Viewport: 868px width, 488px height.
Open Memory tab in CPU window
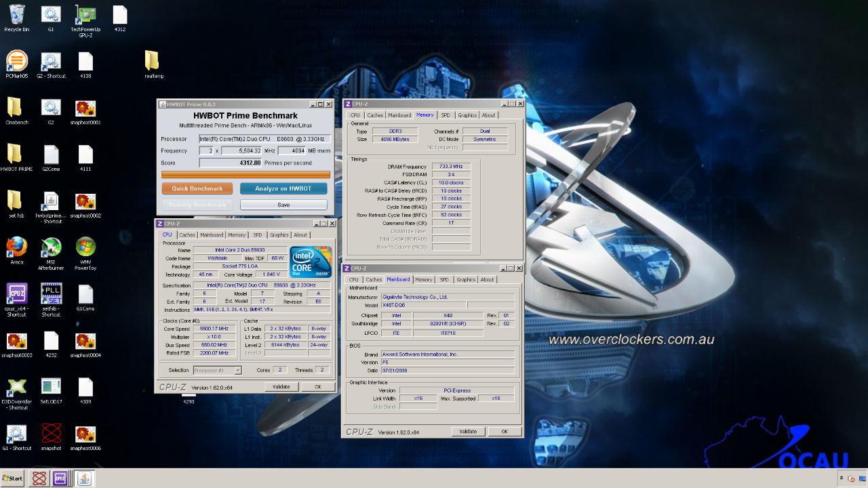click(237, 235)
